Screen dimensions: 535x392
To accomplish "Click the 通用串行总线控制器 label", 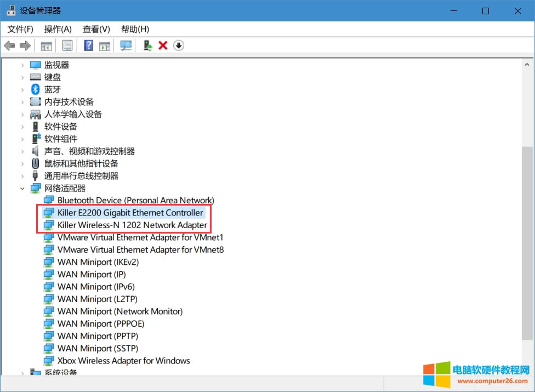I will pos(81,175).
